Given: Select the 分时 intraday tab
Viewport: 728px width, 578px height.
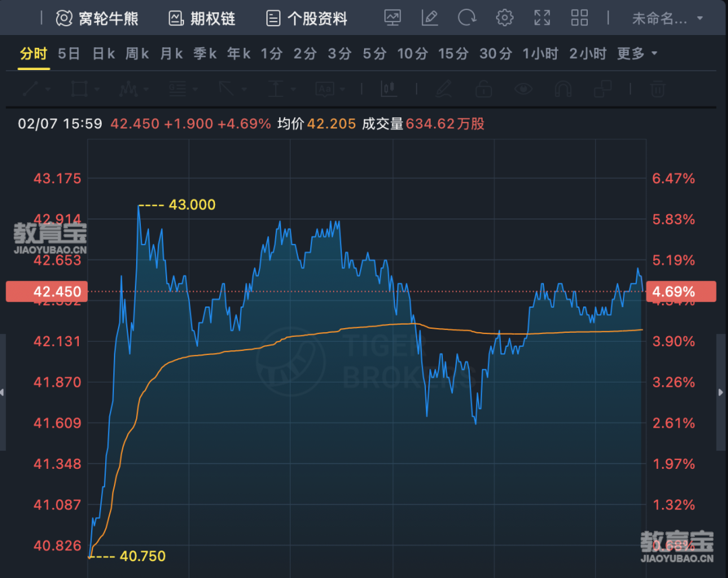Looking at the screenshot, I should point(34,54).
